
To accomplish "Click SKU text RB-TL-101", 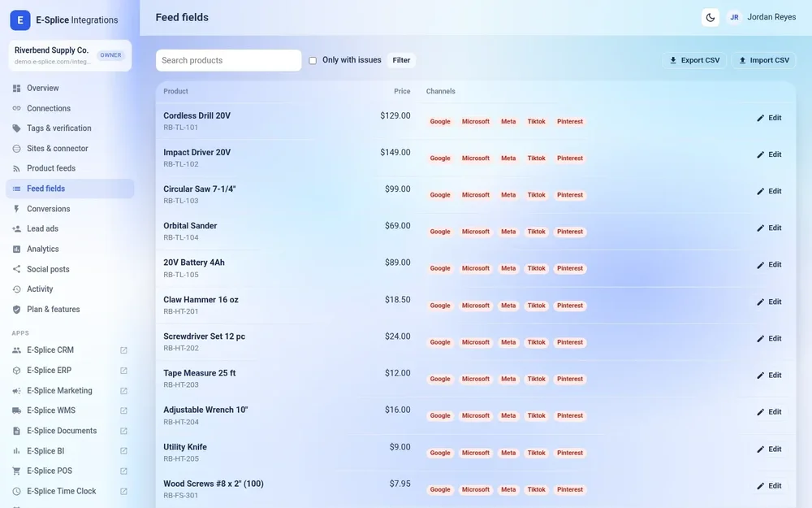I will tap(181, 128).
